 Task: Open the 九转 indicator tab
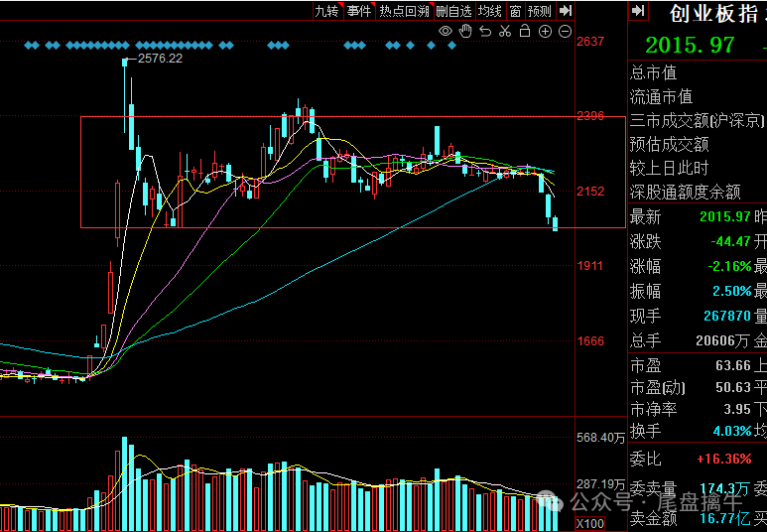tap(326, 11)
